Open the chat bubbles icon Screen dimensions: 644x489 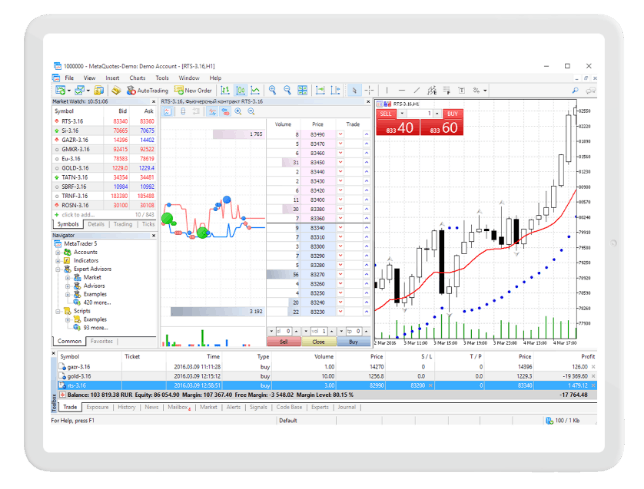pyautogui.click(x=591, y=91)
